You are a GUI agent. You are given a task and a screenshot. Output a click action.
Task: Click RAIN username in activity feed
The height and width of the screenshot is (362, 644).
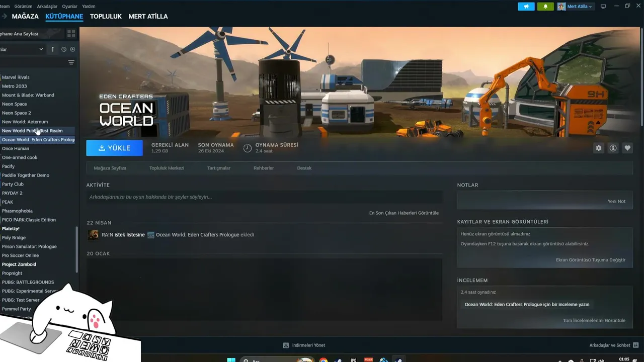107,235
